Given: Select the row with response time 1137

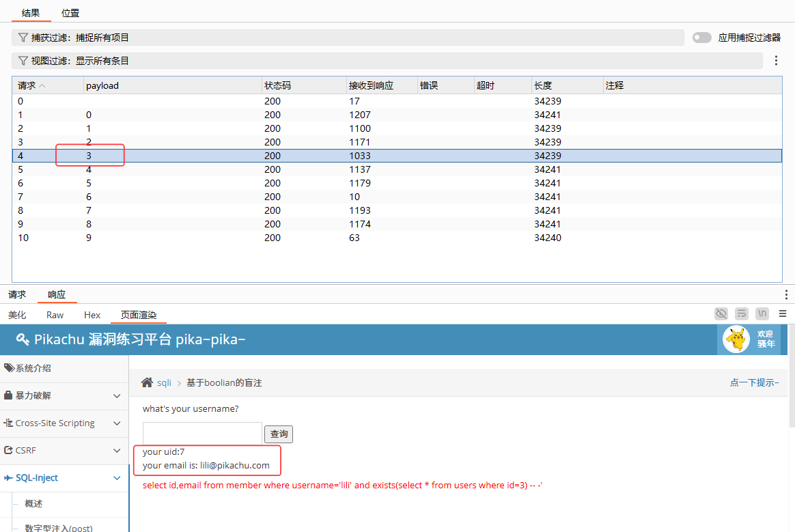Looking at the screenshot, I should pyautogui.click(x=397, y=169).
